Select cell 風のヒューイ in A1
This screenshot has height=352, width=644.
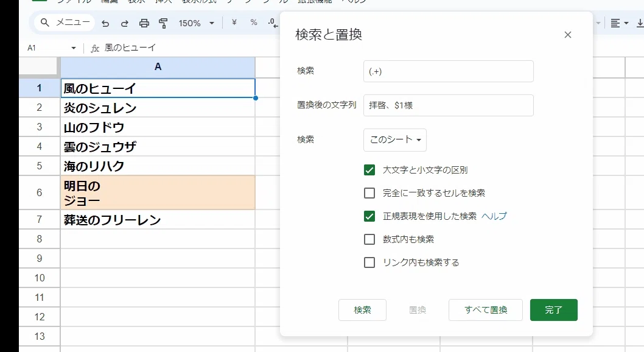tap(158, 88)
